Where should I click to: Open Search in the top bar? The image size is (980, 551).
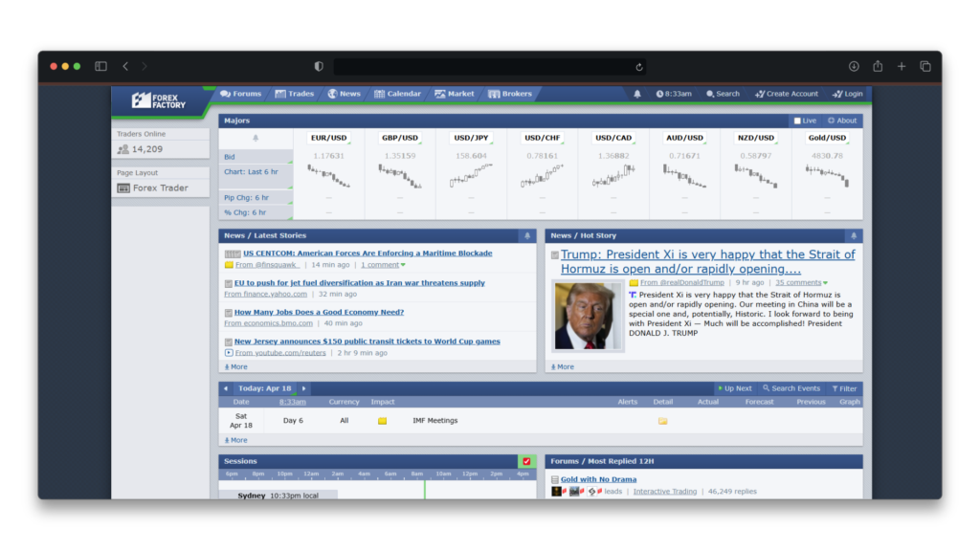pyautogui.click(x=723, y=94)
